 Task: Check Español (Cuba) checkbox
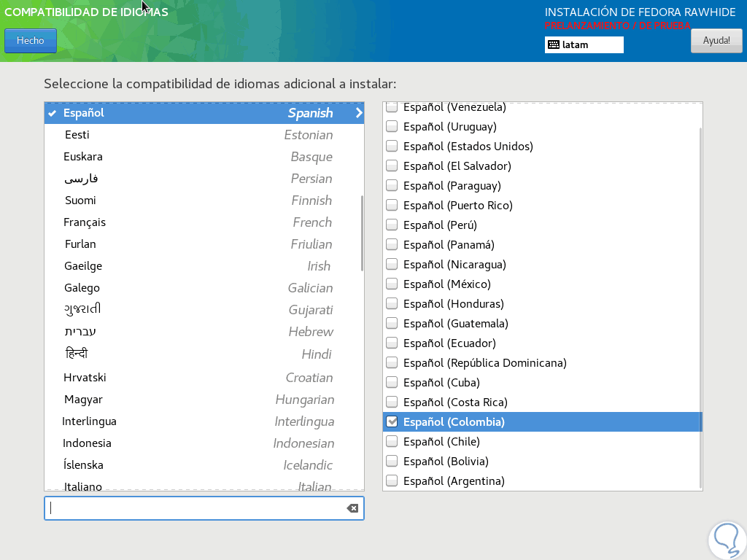(x=392, y=382)
